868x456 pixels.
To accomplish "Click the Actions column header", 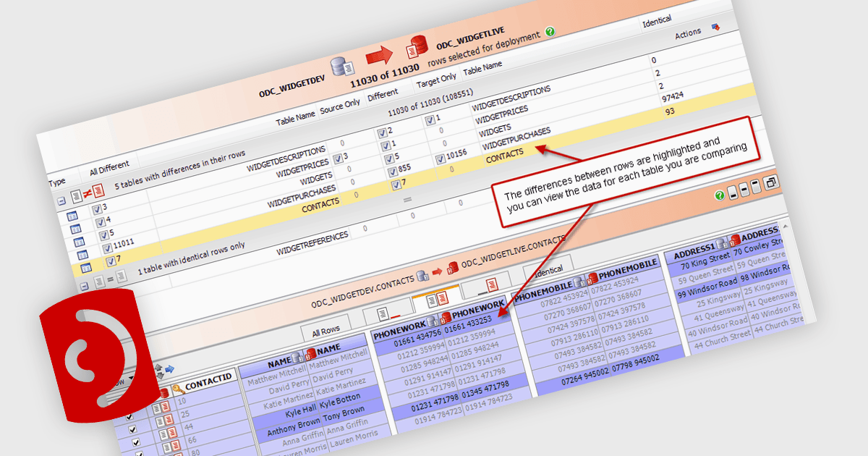I will (x=688, y=33).
